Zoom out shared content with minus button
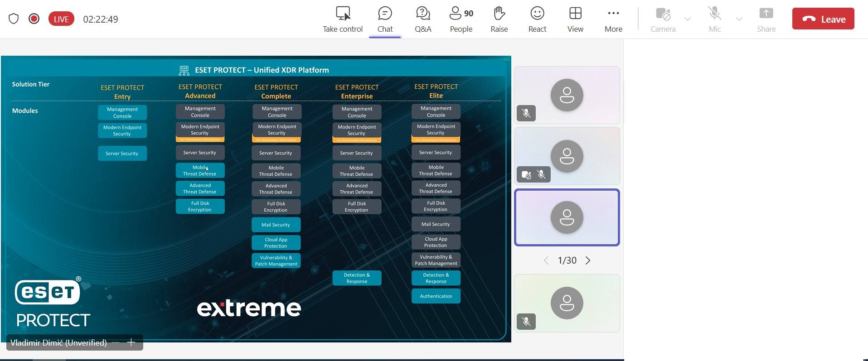This screenshot has width=868, height=361. point(116,342)
